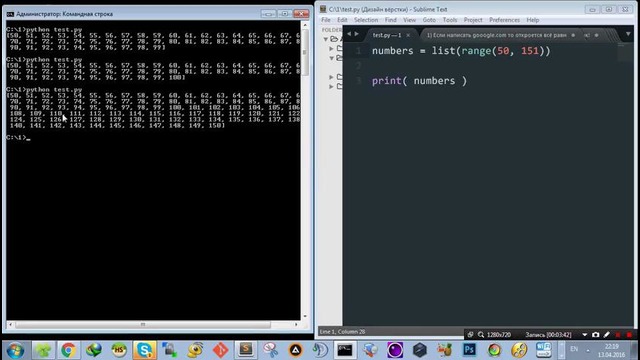Screen dimensions: 640x360
Task: Select the test.py tab in Sublime
Action: [x=387, y=35]
